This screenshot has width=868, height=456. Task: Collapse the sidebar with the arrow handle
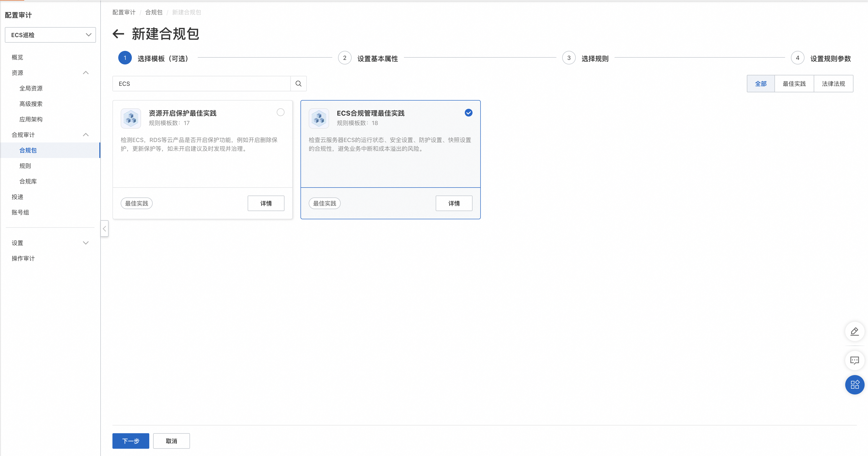104,228
